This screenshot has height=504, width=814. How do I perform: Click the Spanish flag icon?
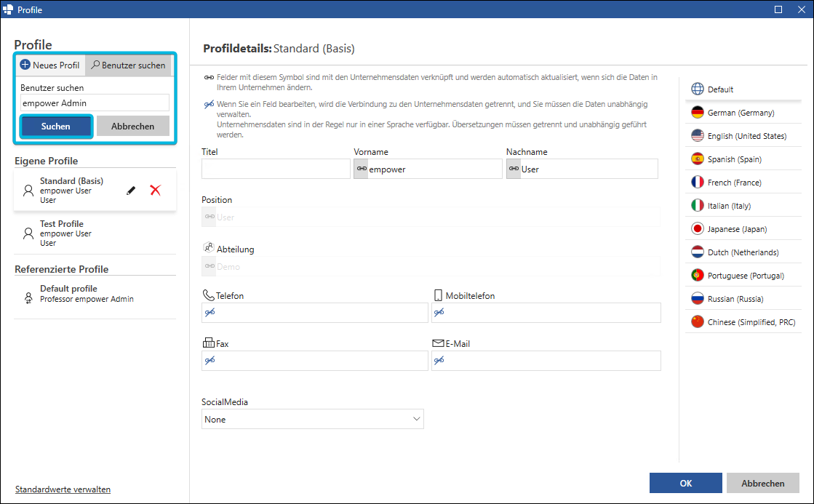(698, 159)
